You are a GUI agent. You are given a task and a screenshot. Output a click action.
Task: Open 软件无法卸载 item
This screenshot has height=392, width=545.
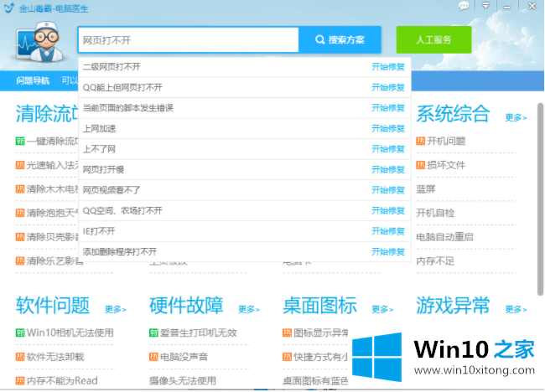pos(55,357)
